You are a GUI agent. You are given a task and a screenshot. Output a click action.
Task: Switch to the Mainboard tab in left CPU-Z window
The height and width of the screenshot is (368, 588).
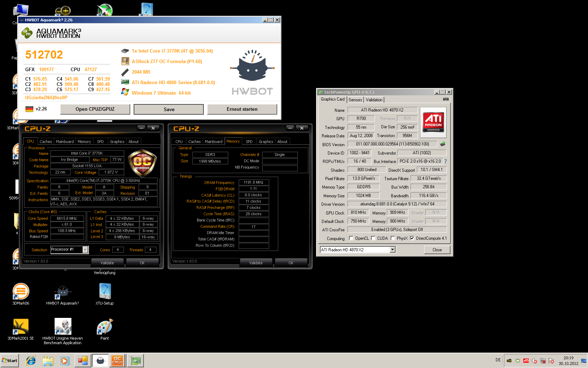65,142
